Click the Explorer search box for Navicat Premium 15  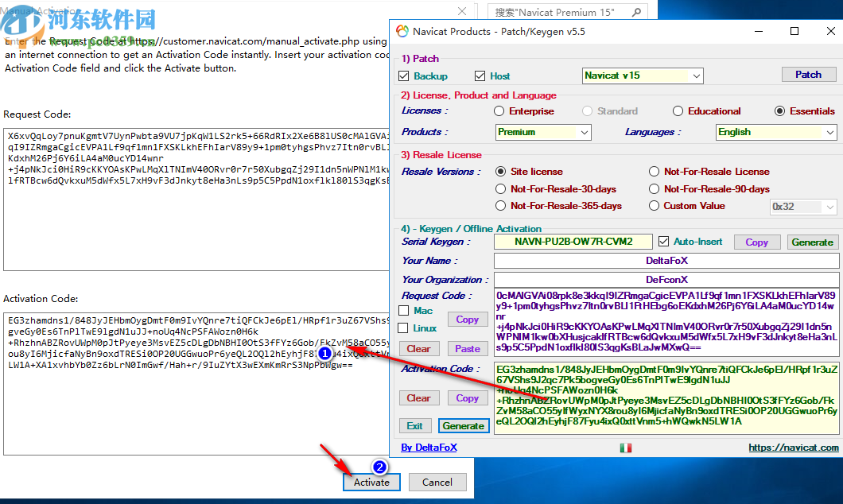click(567, 12)
